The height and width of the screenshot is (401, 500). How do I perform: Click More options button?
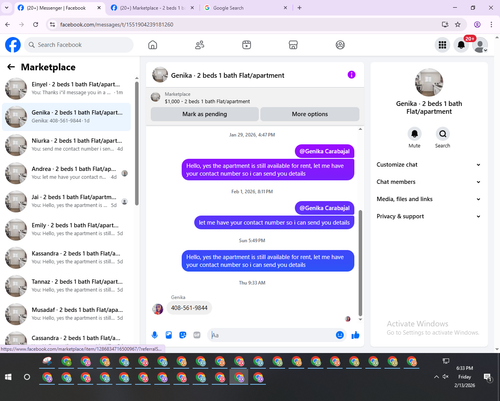point(310,114)
